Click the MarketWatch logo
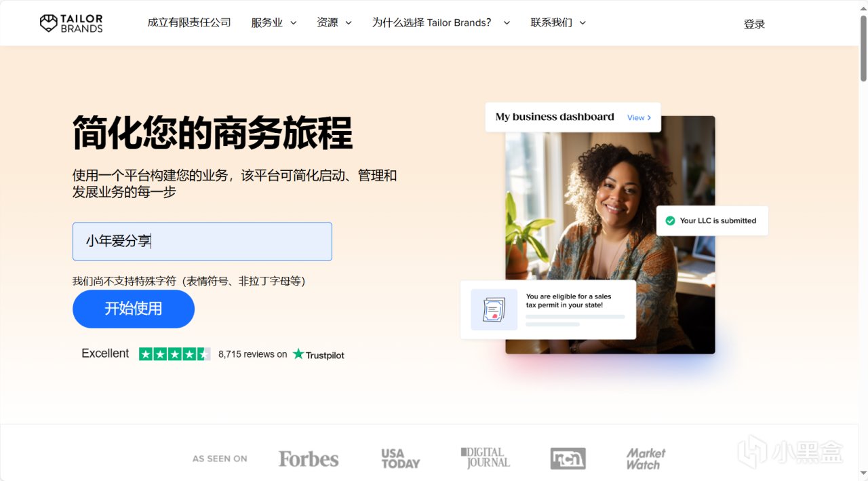Image resolution: width=868 pixels, height=481 pixels. point(646,459)
